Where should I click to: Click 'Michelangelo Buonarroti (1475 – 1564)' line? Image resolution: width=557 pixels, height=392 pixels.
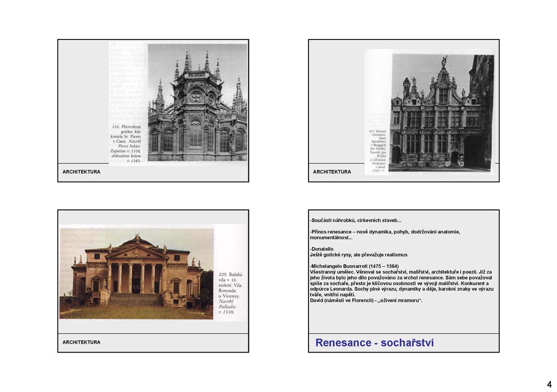click(354, 266)
